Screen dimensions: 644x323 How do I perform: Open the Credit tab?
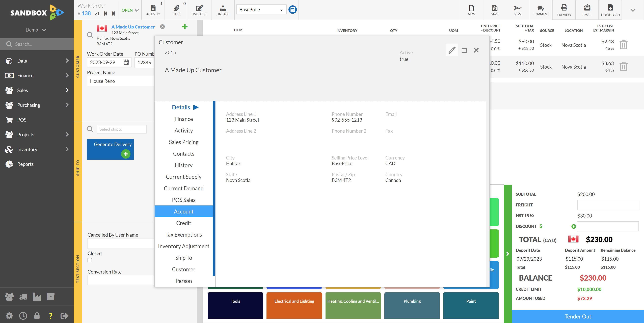click(183, 223)
